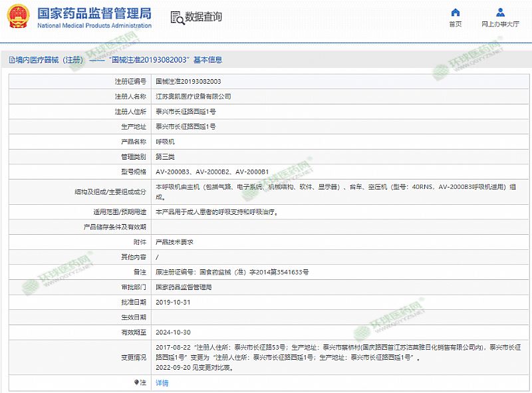Click the 国家药品监督管理局 header title
This screenshot has height=393, width=532.
[94, 13]
